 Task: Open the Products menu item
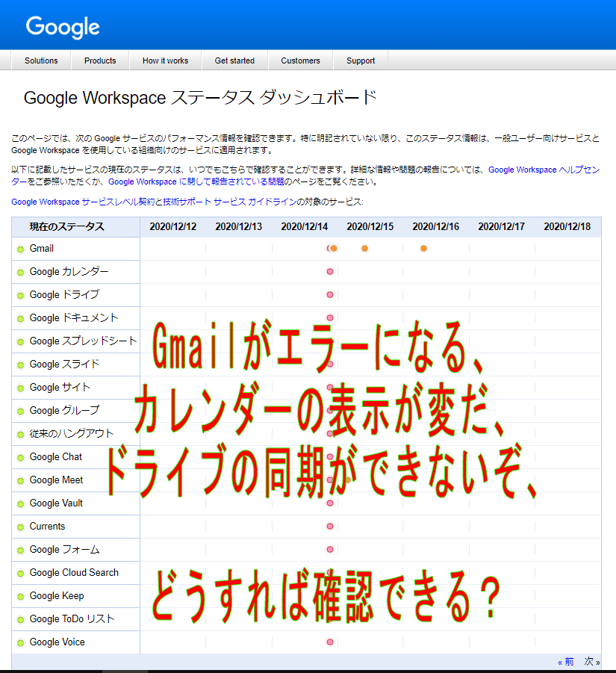(x=100, y=61)
